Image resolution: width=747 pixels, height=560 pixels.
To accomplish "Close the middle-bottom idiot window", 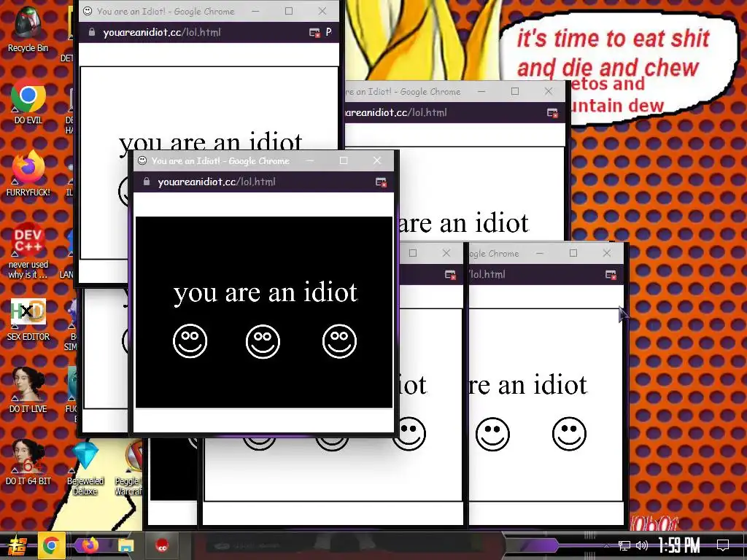I will pyautogui.click(x=446, y=253).
